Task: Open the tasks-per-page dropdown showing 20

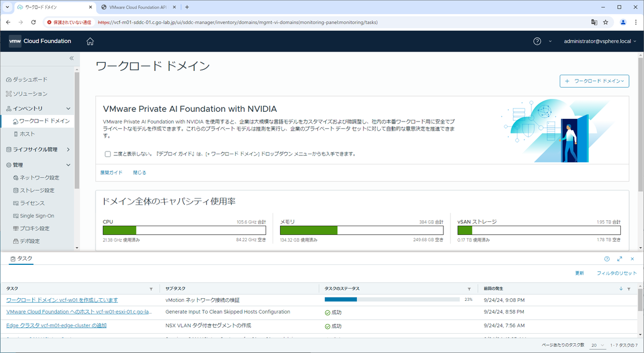Action: 598,345
